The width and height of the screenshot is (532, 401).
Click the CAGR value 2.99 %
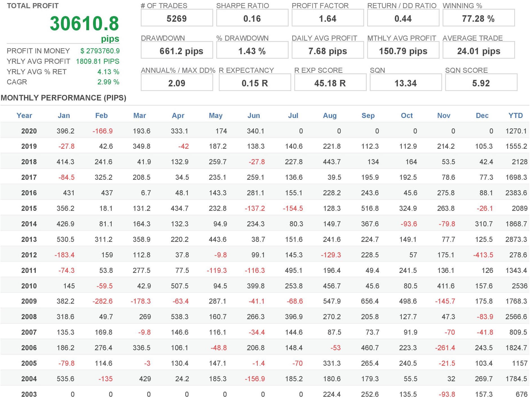[x=108, y=82]
